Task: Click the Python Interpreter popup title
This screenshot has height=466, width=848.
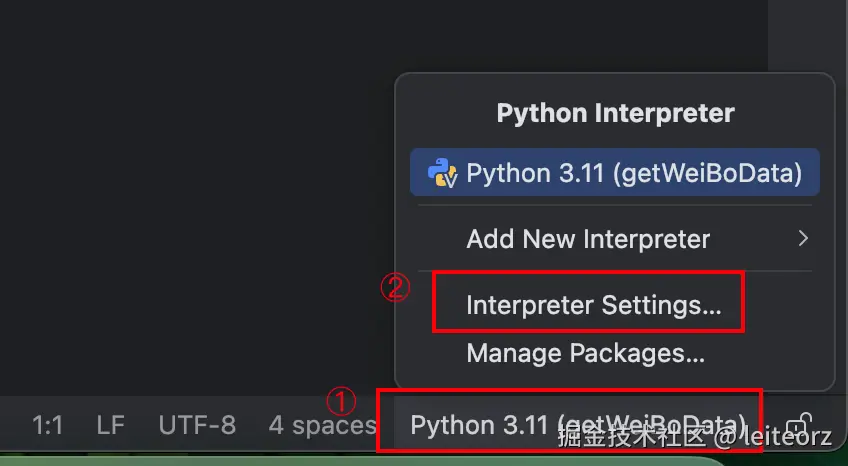Action: (615, 113)
